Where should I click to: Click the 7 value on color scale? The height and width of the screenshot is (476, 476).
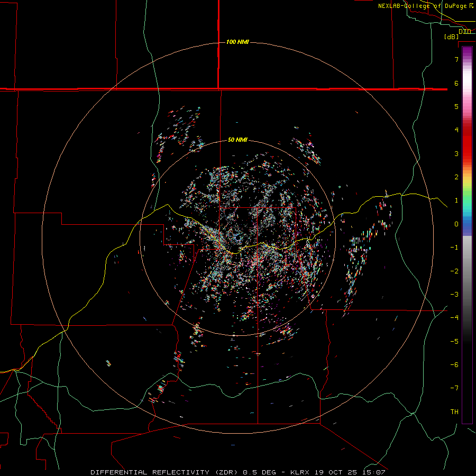coord(456,59)
